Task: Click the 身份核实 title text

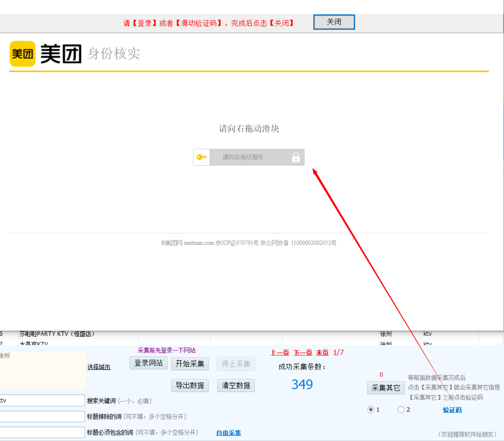Action: 114,53
